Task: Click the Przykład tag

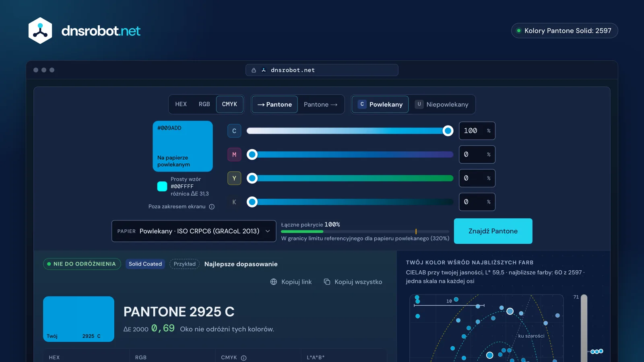Action: tap(184, 264)
